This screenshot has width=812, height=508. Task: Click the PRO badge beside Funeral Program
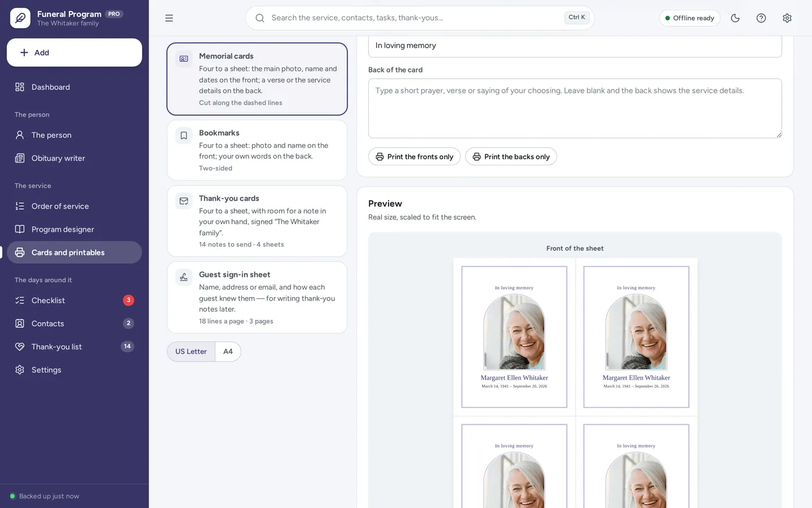114,14
